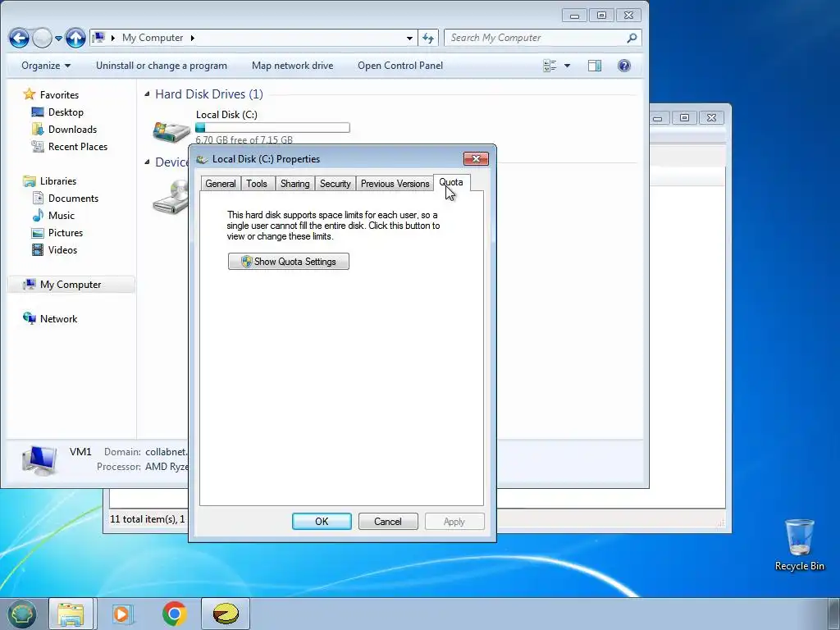The height and width of the screenshot is (630, 840).
Task: Click the Local Disk usage bar
Action: click(x=272, y=127)
